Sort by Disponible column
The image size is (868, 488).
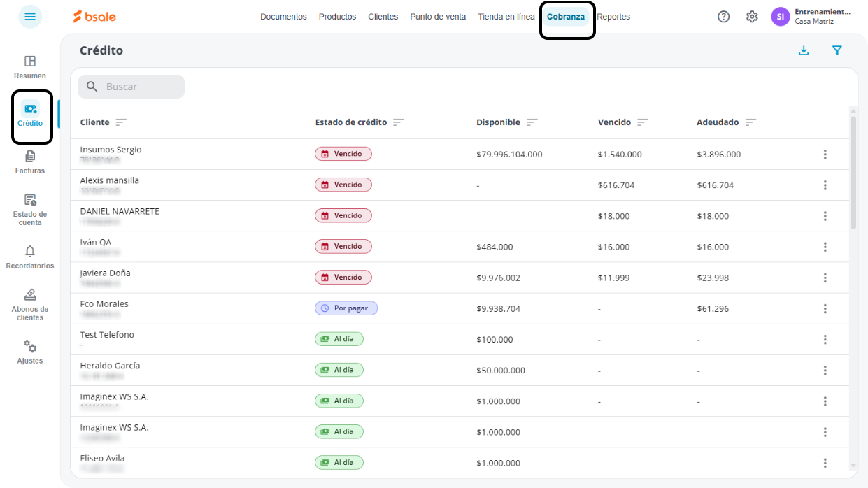pos(532,122)
